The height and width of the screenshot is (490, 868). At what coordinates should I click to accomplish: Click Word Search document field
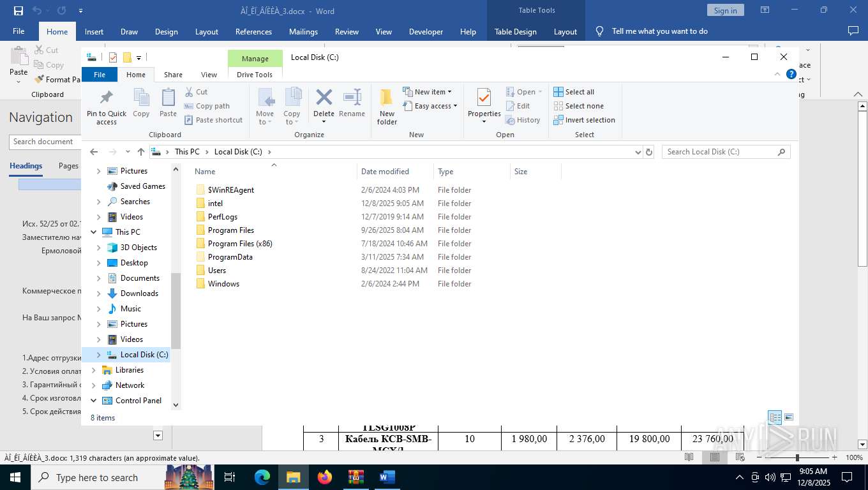click(45, 142)
